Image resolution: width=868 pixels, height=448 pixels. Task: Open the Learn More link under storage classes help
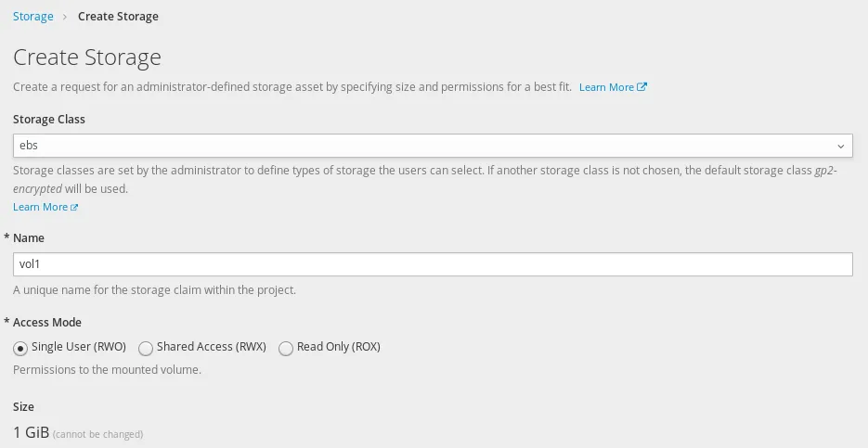pyautogui.click(x=40, y=207)
